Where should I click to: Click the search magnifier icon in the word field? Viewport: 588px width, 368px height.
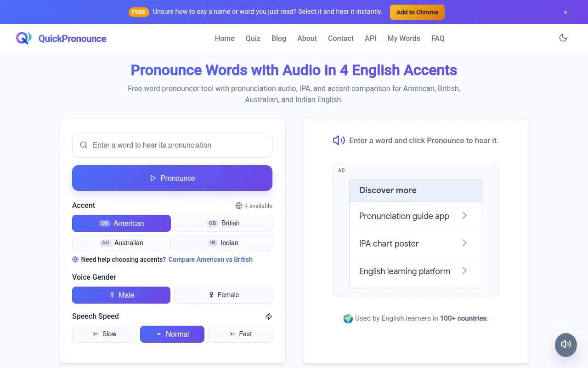(x=84, y=145)
